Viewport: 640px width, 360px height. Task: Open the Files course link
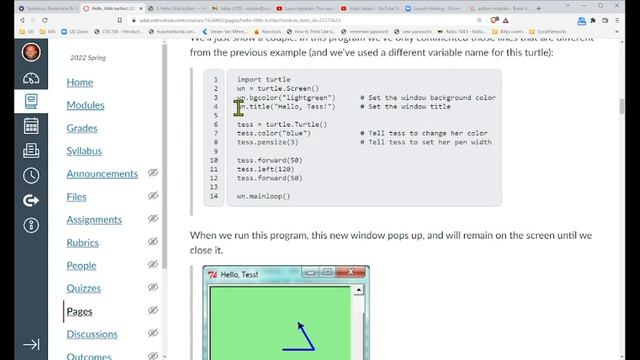click(77, 197)
